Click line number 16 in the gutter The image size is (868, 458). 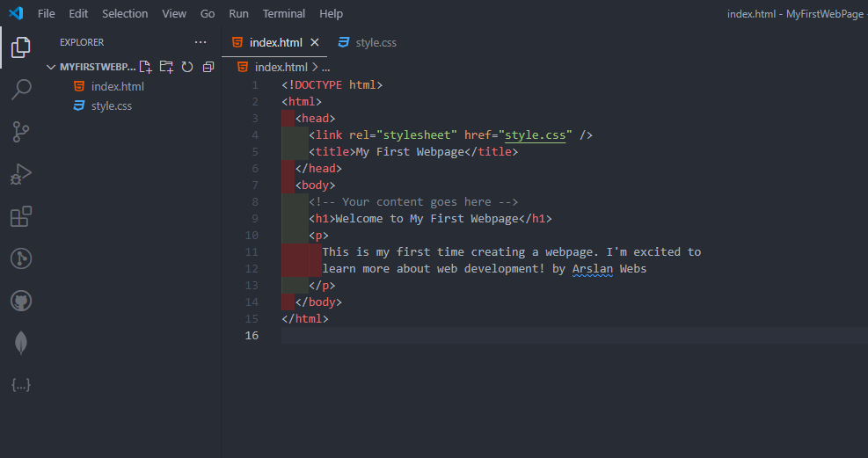coord(252,335)
